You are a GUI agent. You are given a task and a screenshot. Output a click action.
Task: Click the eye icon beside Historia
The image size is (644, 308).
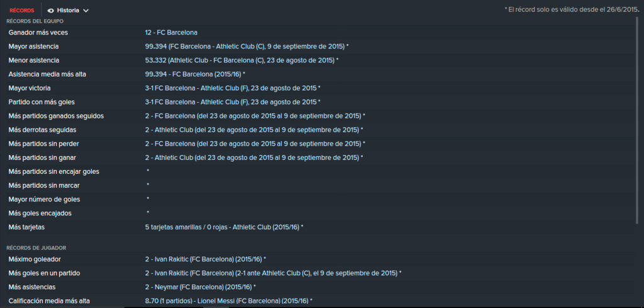click(51, 11)
